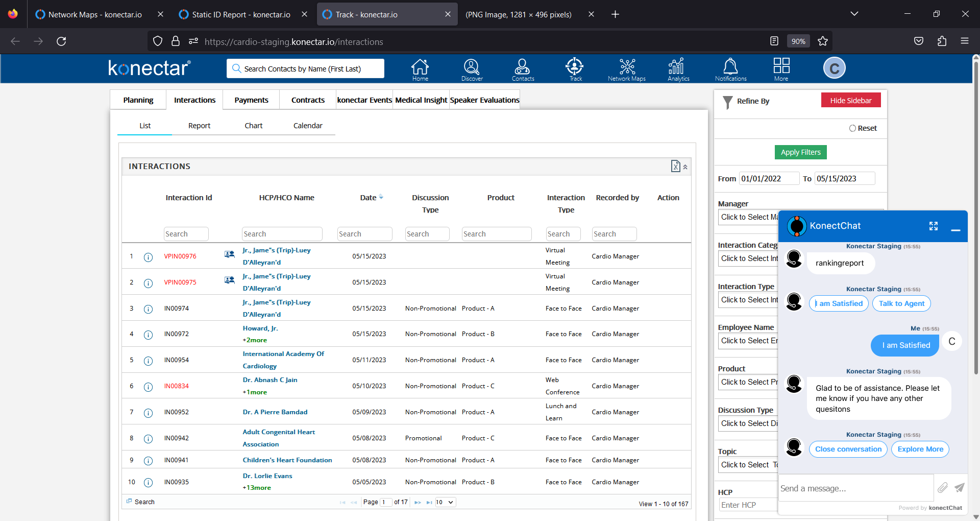Viewport: 980px width, 521px height.
Task: Click the Apply Filters button
Action: click(x=800, y=152)
